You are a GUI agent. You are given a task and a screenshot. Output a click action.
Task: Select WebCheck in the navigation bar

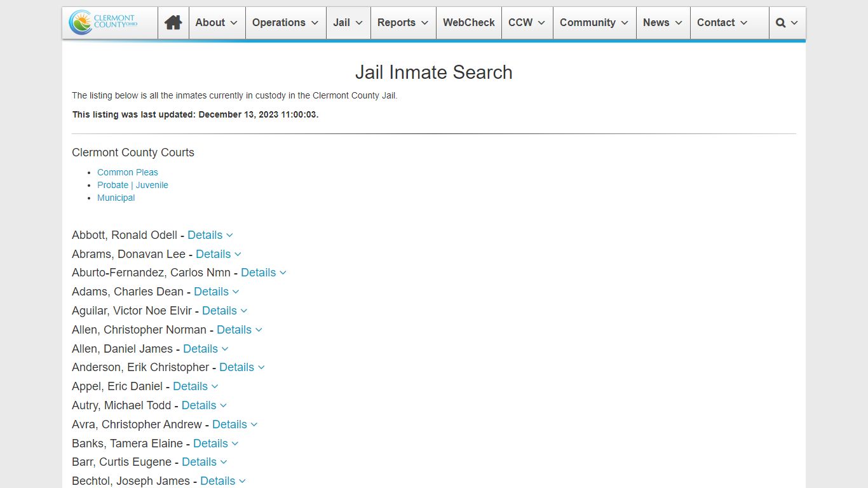pos(469,23)
